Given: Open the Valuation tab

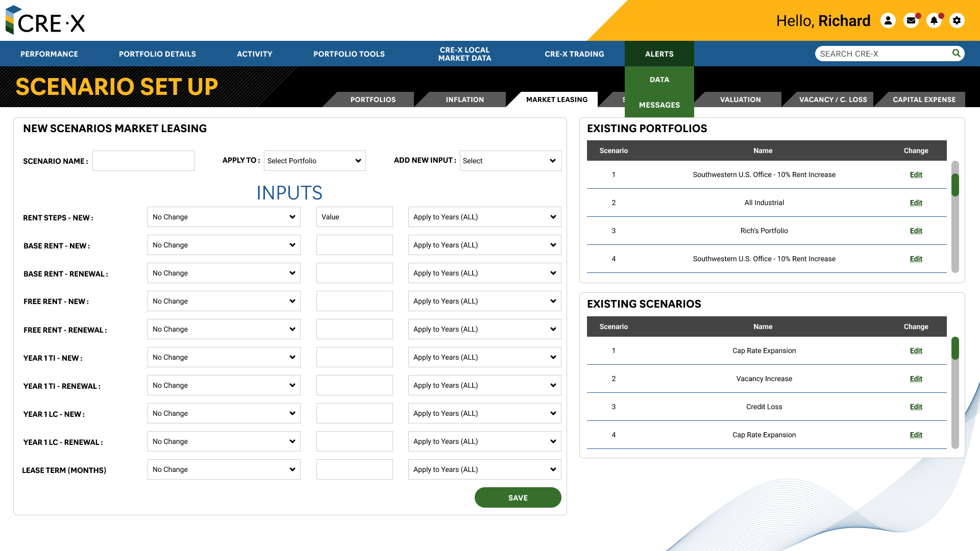Looking at the screenshot, I should tap(740, 99).
